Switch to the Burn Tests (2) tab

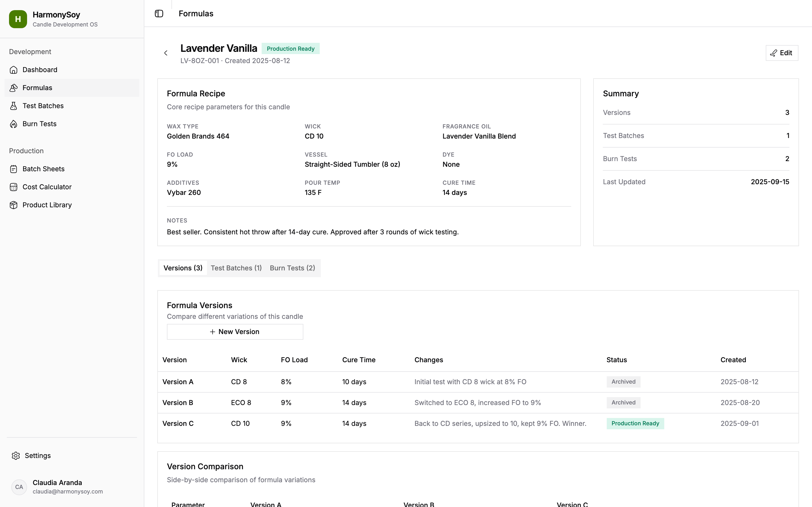[292, 268]
